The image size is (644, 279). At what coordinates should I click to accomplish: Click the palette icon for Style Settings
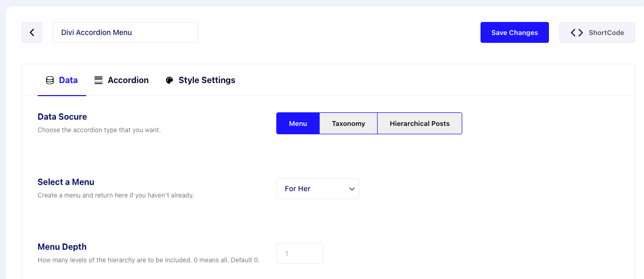coord(169,80)
